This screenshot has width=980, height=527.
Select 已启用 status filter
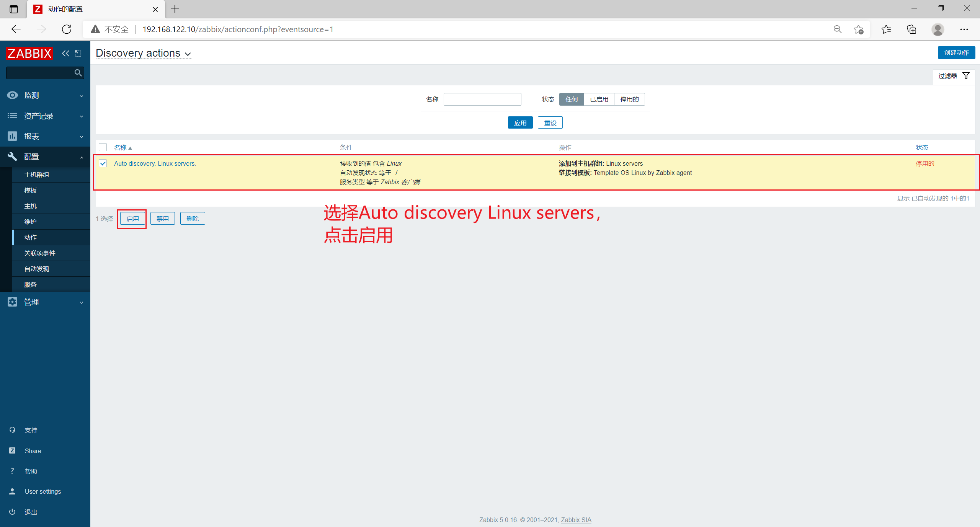tap(599, 99)
